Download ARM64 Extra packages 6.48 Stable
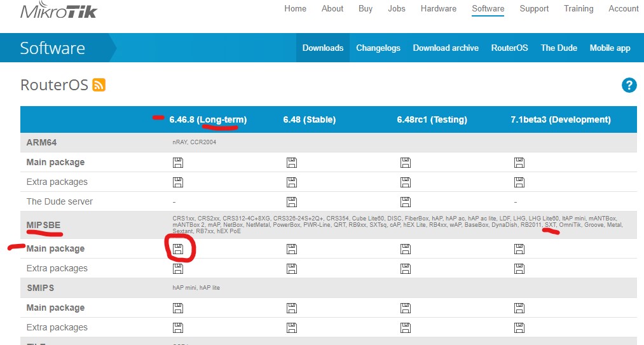The width and height of the screenshot is (644, 345). [x=292, y=182]
